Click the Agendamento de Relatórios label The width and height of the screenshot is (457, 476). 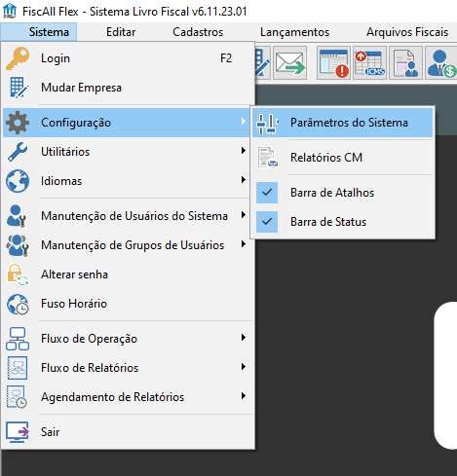113,397
